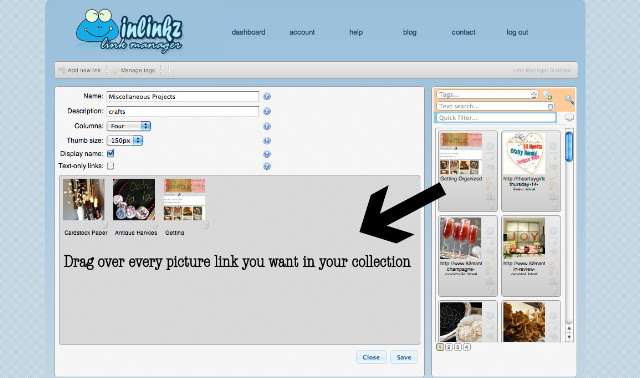Show help for the Name field

pyautogui.click(x=267, y=96)
